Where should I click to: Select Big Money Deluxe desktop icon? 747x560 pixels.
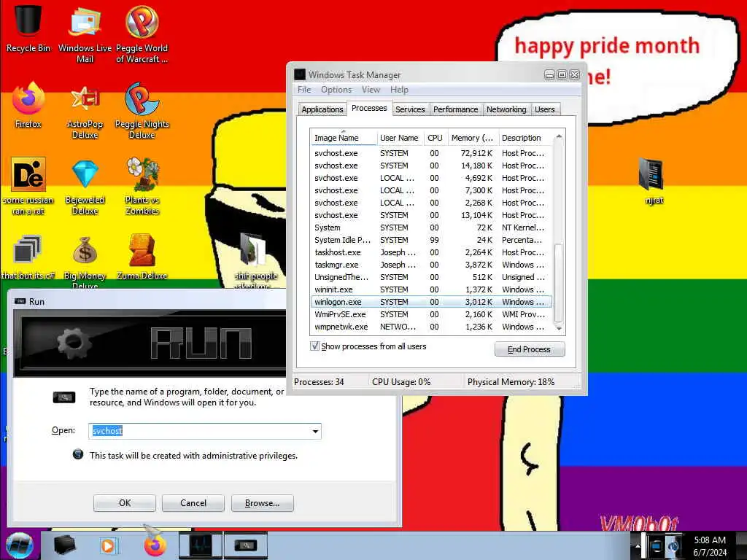click(x=85, y=261)
